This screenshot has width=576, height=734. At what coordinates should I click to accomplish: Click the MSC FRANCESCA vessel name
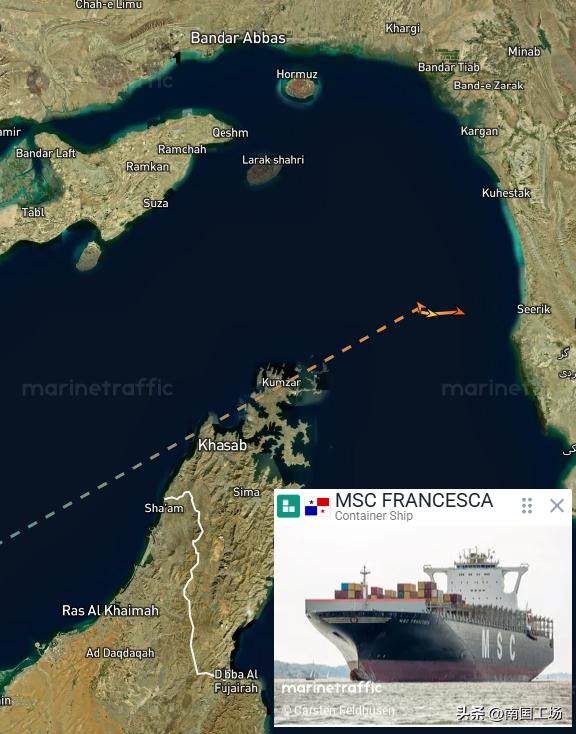pyautogui.click(x=414, y=500)
